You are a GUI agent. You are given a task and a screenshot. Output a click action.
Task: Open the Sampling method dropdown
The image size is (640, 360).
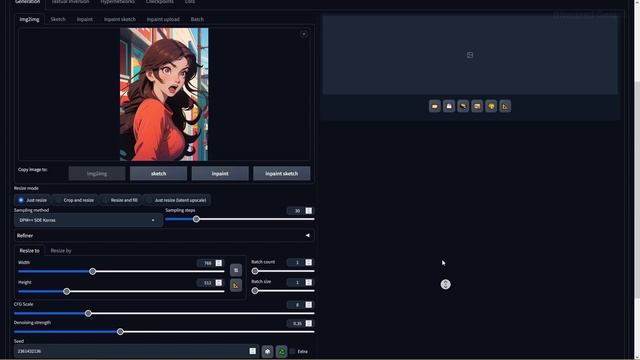88,220
